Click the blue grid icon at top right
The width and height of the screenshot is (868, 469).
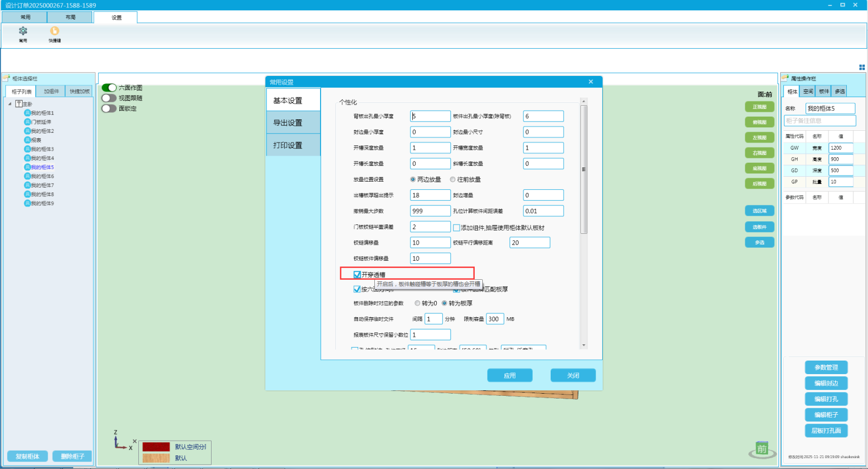(x=862, y=67)
